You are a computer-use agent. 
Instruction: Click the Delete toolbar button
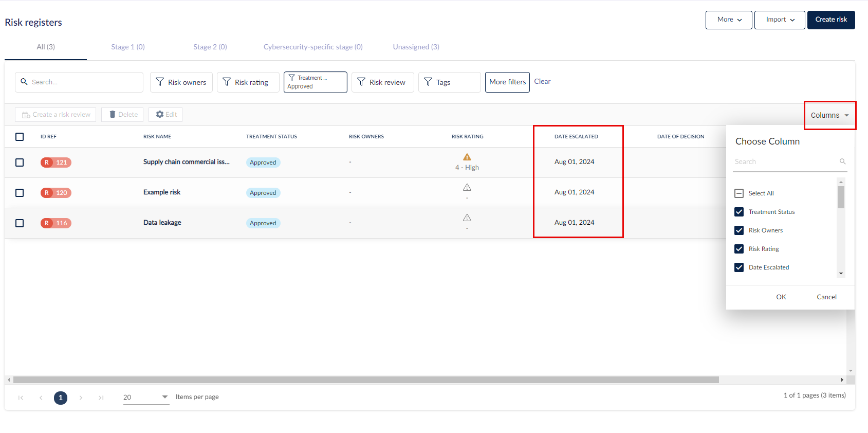(122, 115)
